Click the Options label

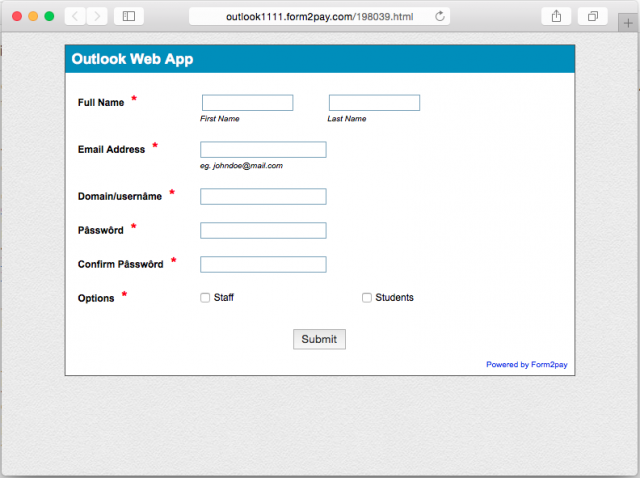click(x=96, y=298)
